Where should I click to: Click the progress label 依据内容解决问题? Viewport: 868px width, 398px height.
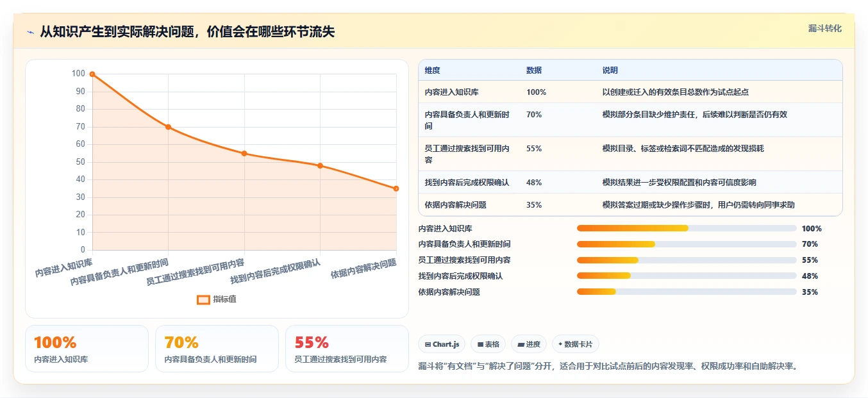449,292
